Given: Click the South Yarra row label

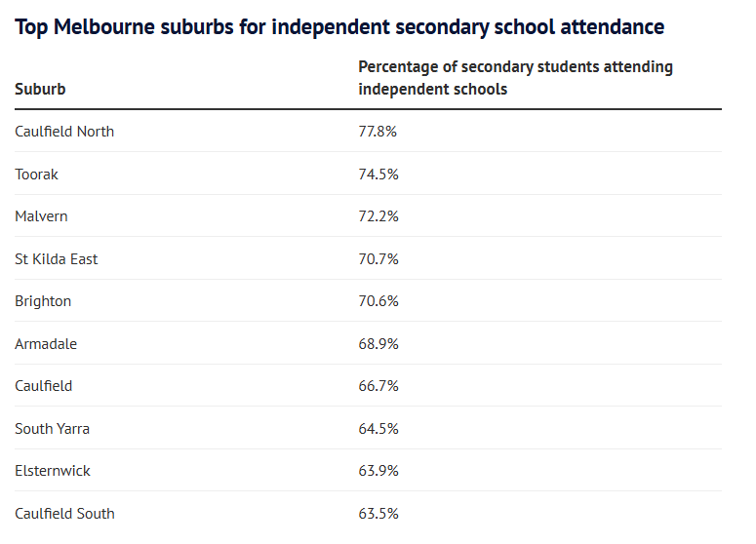Looking at the screenshot, I should [x=52, y=428].
